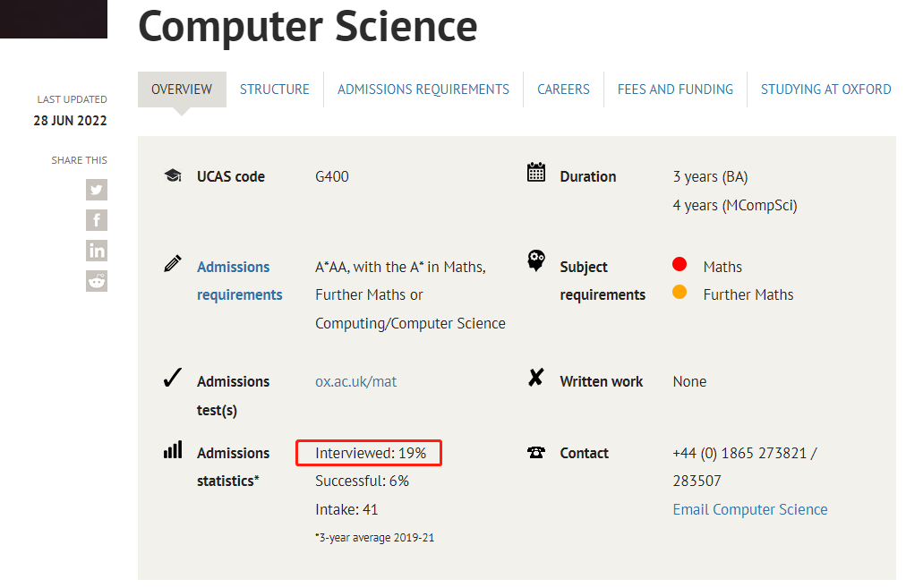Open the Admissions Requirements tab
Image resolution: width=906 pixels, height=588 pixels.
[423, 89]
